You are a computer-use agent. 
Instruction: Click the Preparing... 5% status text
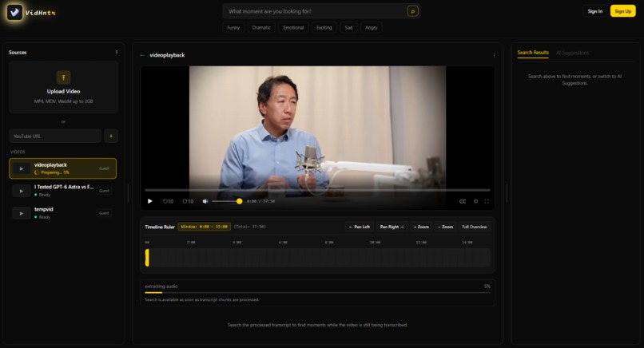click(54, 172)
